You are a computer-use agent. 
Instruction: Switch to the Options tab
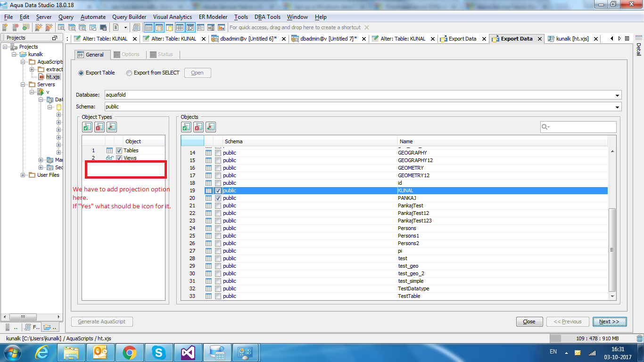pyautogui.click(x=126, y=55)
